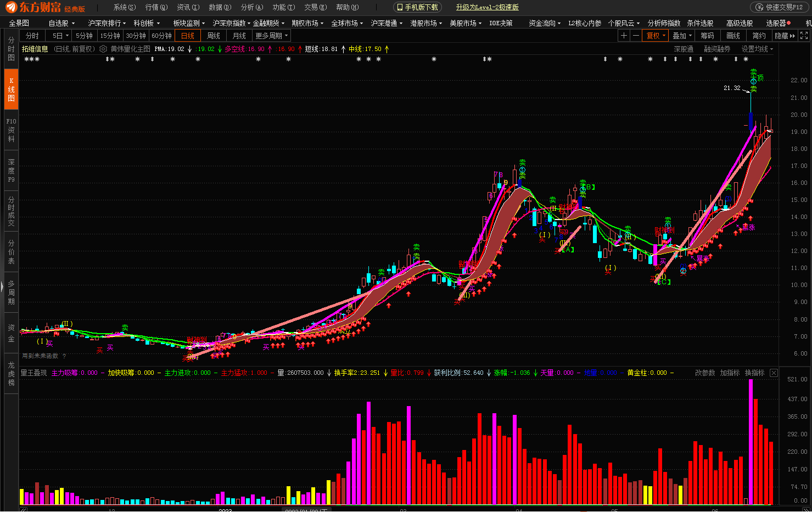This screenshot has height=512, width=812.
Task: Expand 更多周期 dropdown
Action: click(272, 36)
